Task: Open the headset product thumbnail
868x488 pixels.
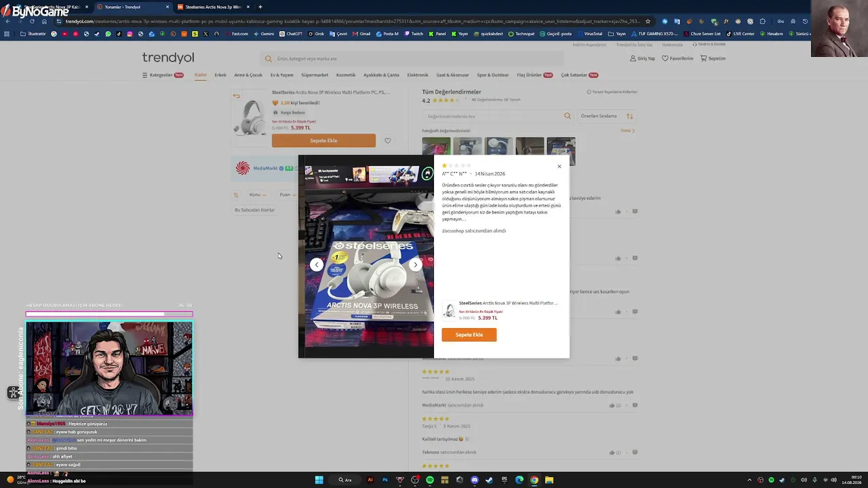Action: pos(250,117)
